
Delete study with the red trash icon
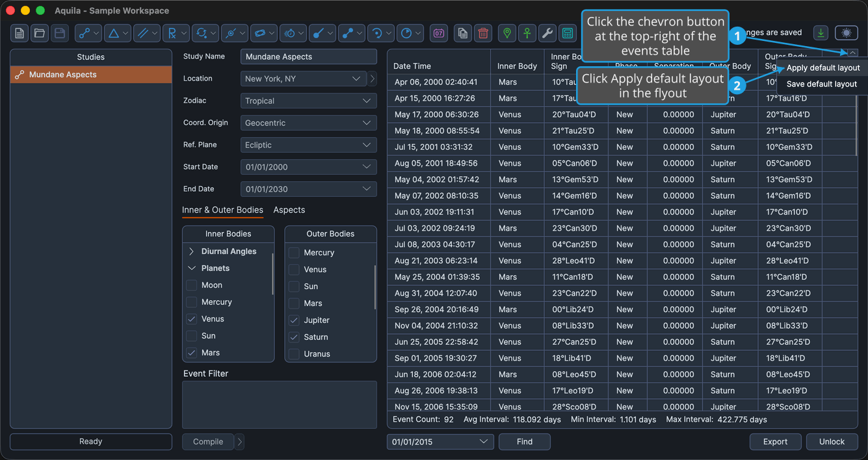pos(483,33)
